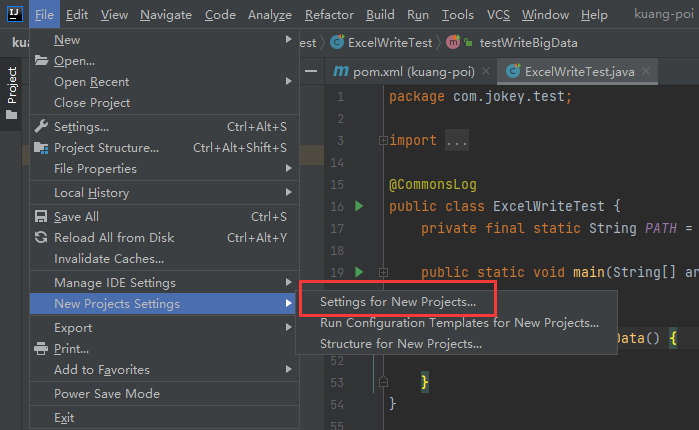This screenshot has width=699, height=430.
Task: Expand the Export submenu arrow
Action: [288, 327]
